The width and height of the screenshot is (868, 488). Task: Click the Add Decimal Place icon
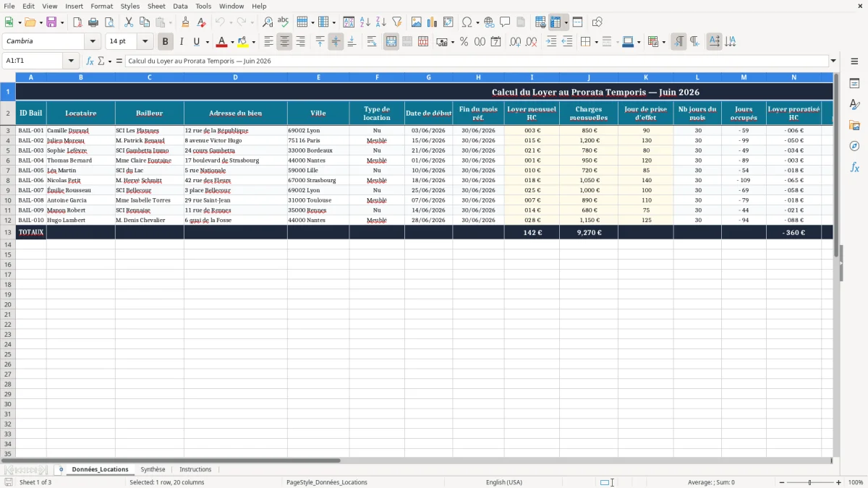pos(515,42)
